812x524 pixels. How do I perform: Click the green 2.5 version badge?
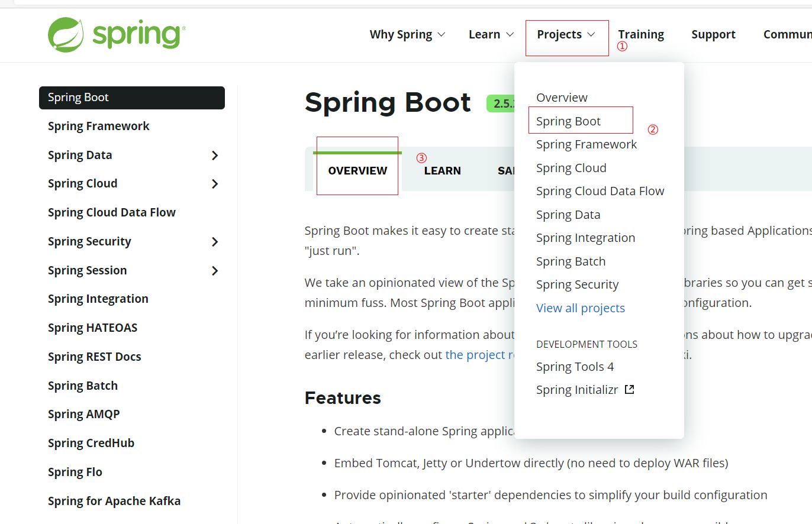click(x=500, y=103)
